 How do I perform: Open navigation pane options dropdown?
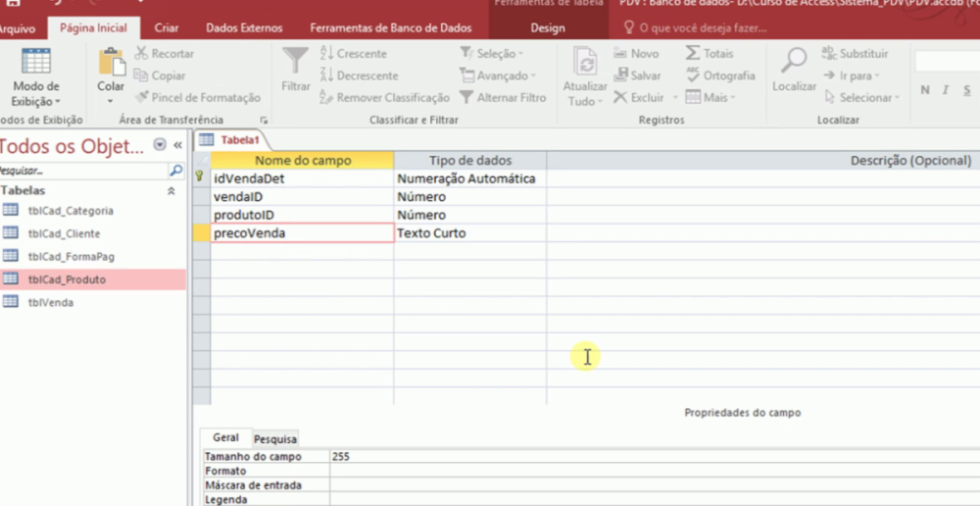(160, 145)
